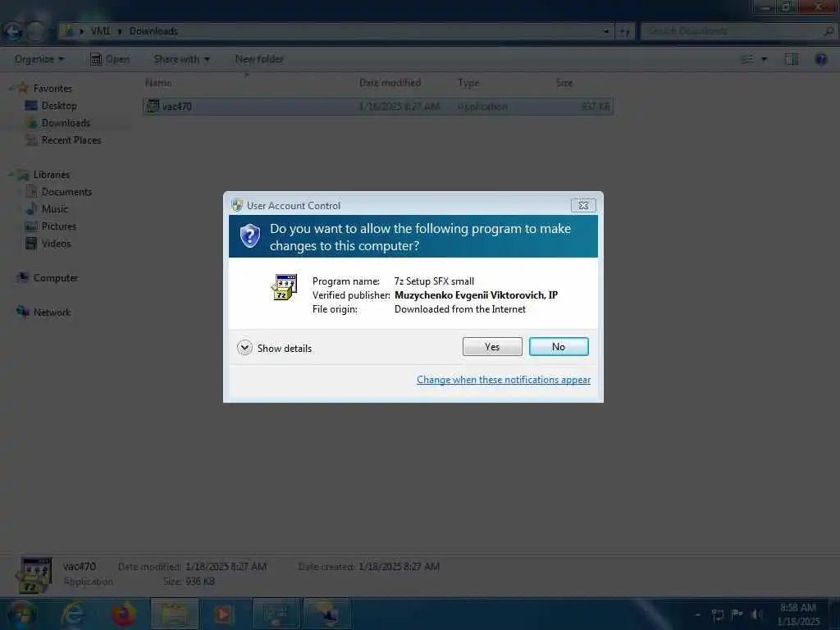Select vac470 file in Explorer list
The image size is (840, 630).
(378, 107)
